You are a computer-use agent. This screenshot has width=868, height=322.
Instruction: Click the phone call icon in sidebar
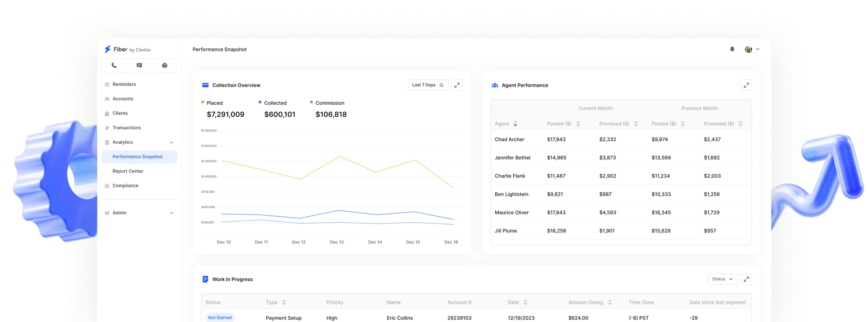pyautogui.click(x=114, y=65)
